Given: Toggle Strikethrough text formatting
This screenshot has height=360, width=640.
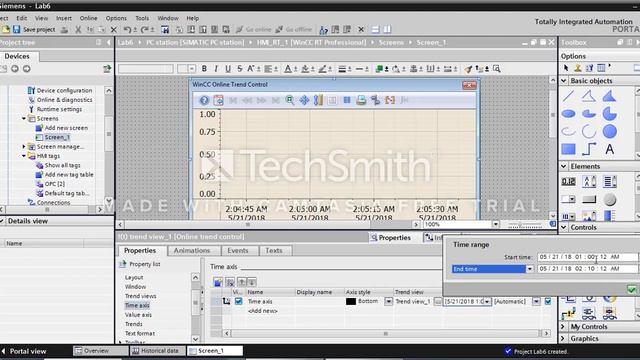Looking at the screenshot, I should pyautogui.click(x=240, y=69).
